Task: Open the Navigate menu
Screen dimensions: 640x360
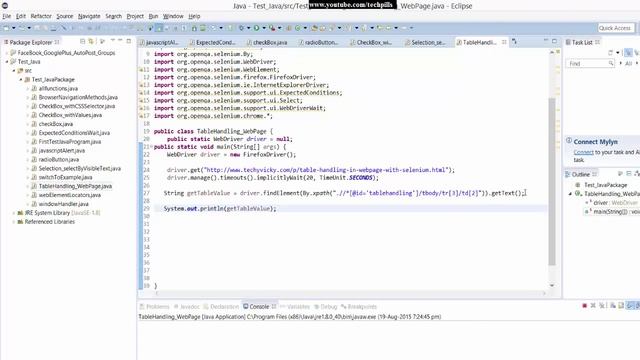Action: [89, 16]
